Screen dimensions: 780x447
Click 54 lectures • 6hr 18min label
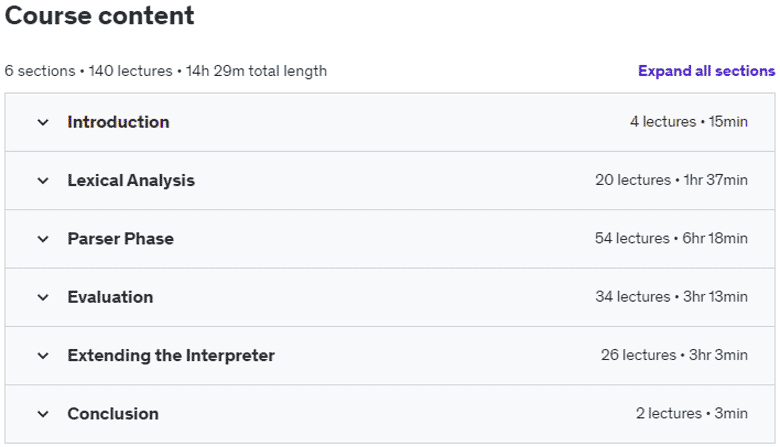coord(671,238)
